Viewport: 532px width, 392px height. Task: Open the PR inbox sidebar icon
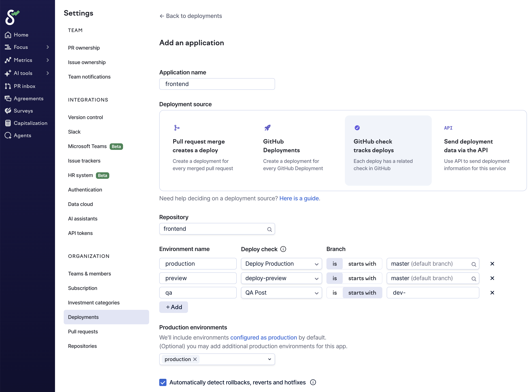(x=8, y=86)
